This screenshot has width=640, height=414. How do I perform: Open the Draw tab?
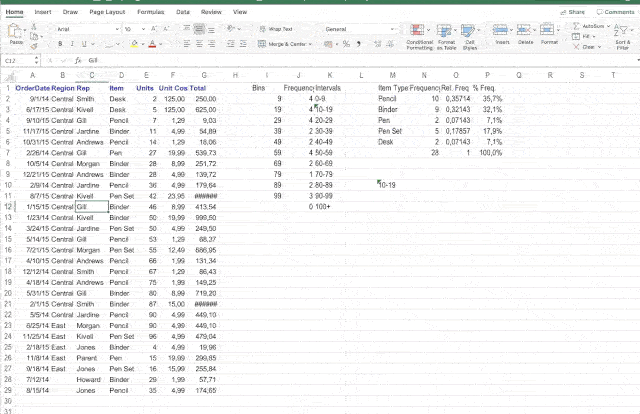click(70, 12)
